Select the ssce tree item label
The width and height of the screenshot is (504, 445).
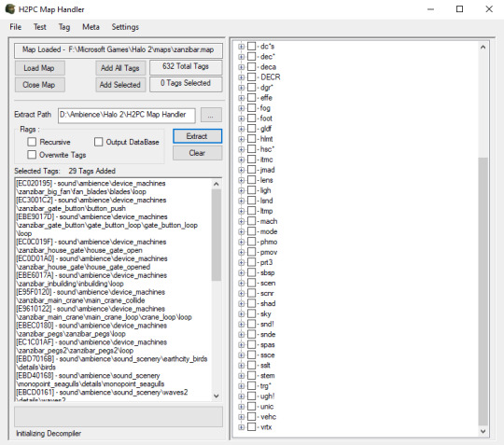(268, 355)
